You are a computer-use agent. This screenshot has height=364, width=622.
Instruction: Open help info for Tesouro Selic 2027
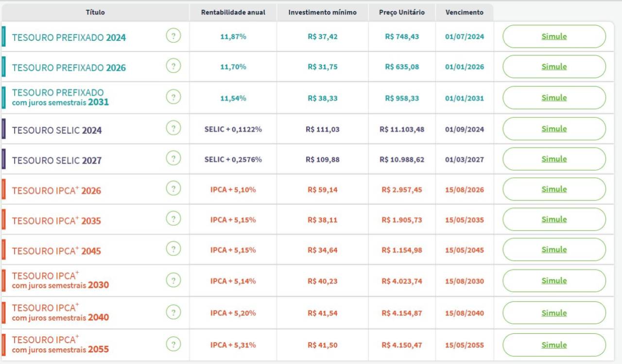(174, 159)
